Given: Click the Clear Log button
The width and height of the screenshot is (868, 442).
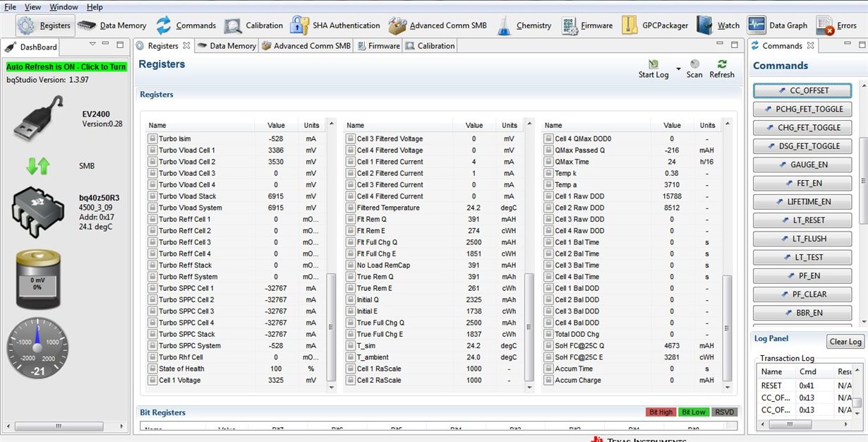Looking at the screenshot, I should (x=845, y=342).
